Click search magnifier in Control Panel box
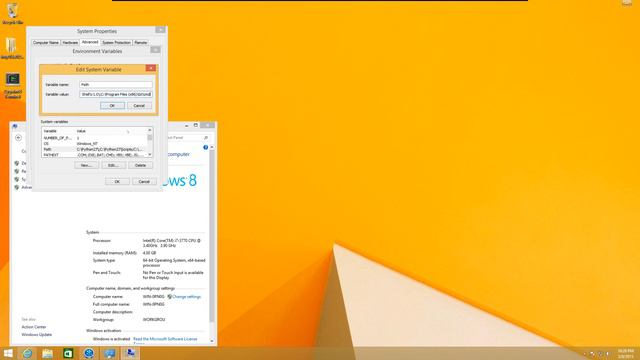 point(206,138)
